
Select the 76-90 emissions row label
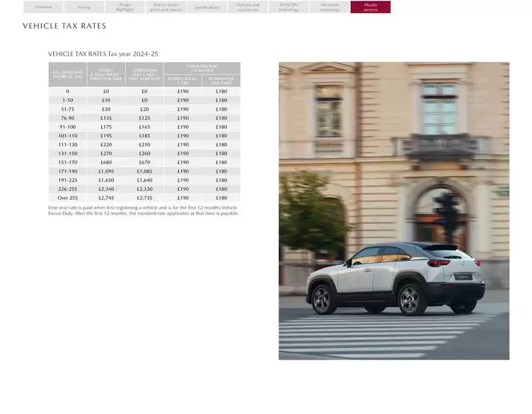[67, 118]
